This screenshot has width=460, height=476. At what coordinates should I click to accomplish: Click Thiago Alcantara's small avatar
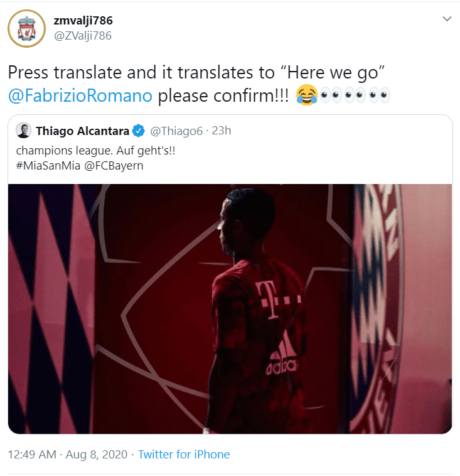[x=23, y=131]
